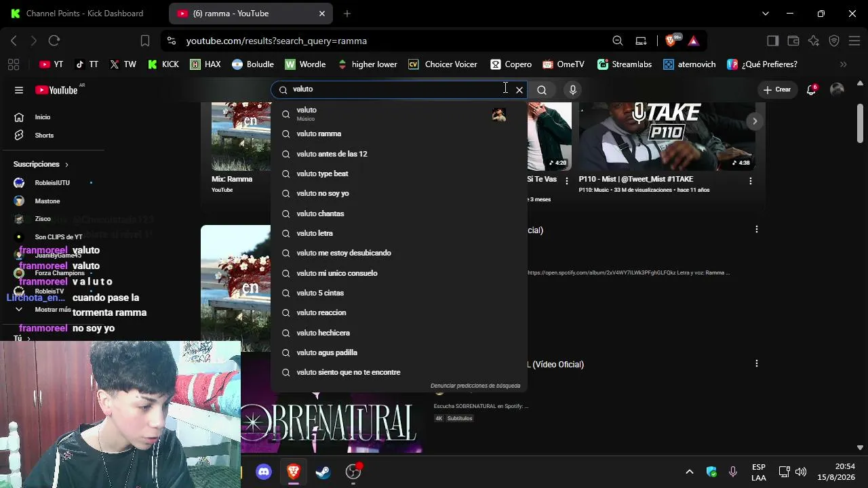This screenshot has height=488, width=868.
Task: Open the taskbar volume control
Action: click(801, 472)
